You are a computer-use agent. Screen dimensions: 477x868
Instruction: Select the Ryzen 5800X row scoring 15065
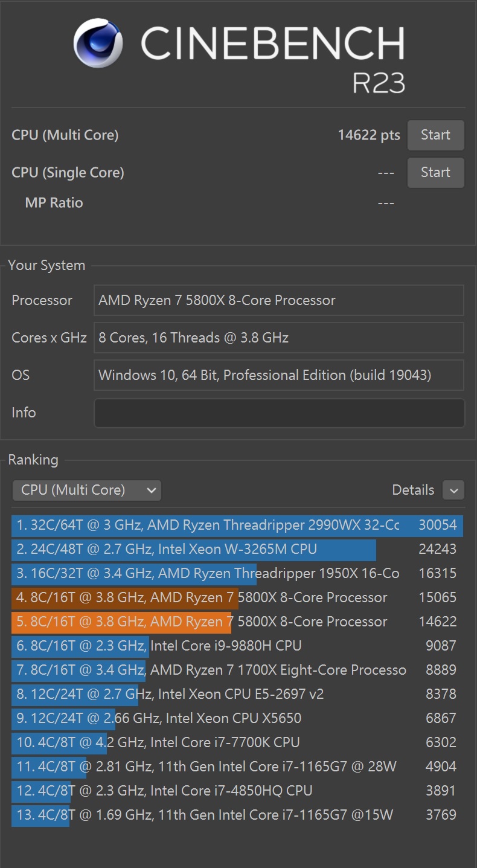coord(237,597)
